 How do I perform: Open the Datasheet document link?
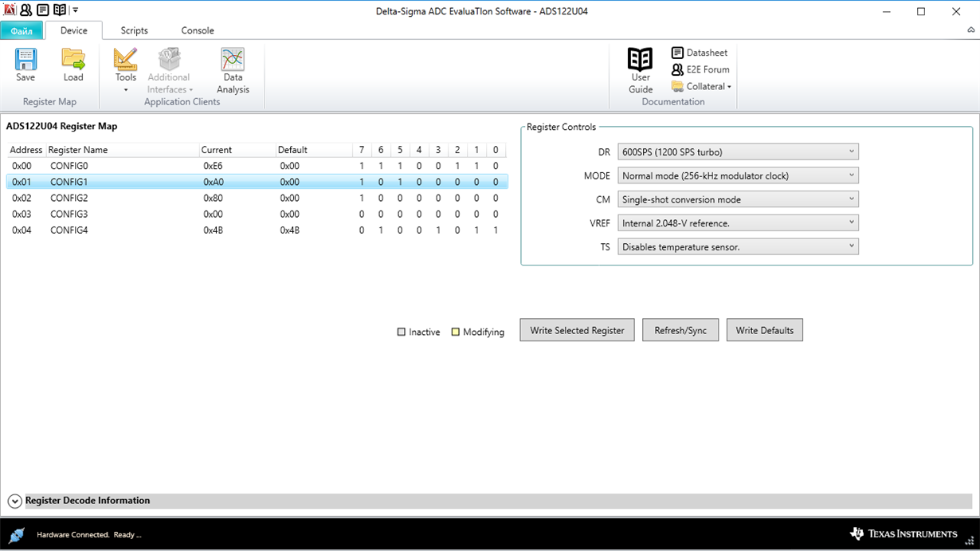tap(700, 53)
